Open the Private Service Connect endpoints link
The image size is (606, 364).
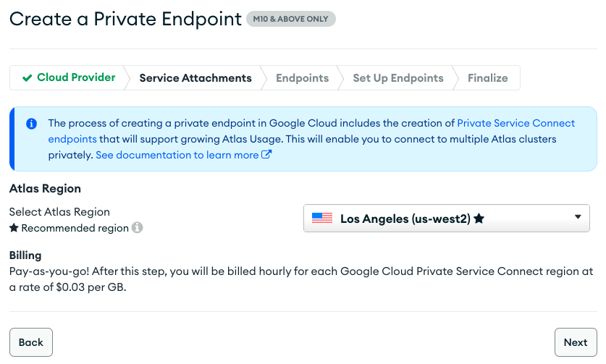[x=516, y=123]
